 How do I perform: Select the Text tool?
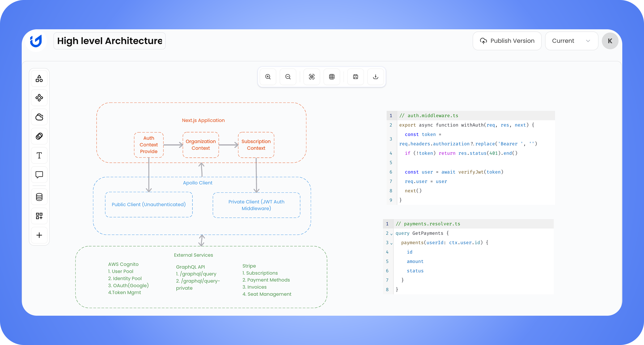[39, 155]
